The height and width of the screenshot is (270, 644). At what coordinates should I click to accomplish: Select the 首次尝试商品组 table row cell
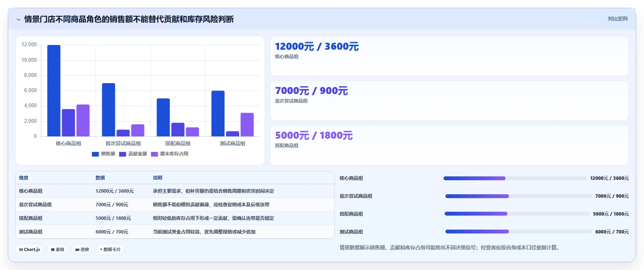[x=35, y=205]
